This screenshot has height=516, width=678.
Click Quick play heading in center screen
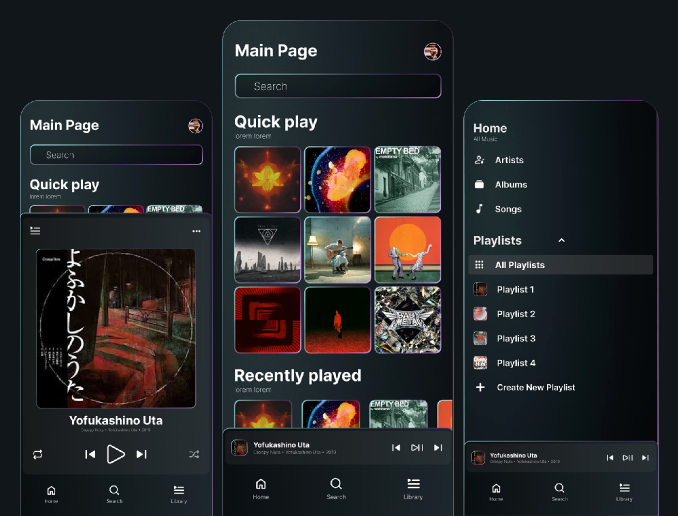point(276,122)
